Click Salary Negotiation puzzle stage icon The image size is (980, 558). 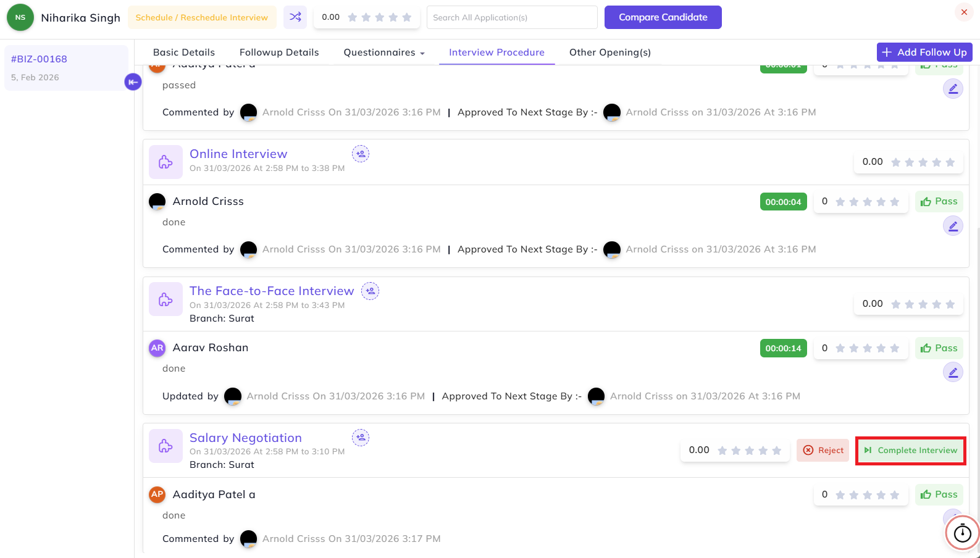(165, 446)
